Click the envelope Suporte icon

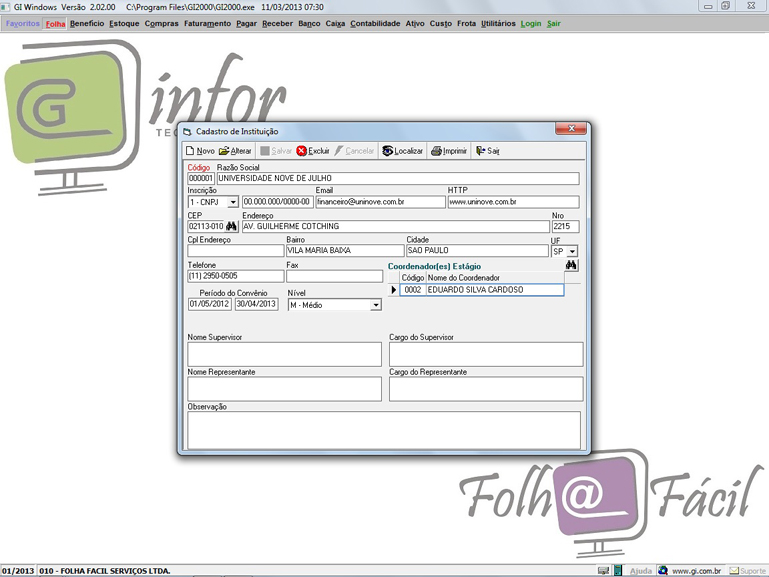tap(734, 571)
